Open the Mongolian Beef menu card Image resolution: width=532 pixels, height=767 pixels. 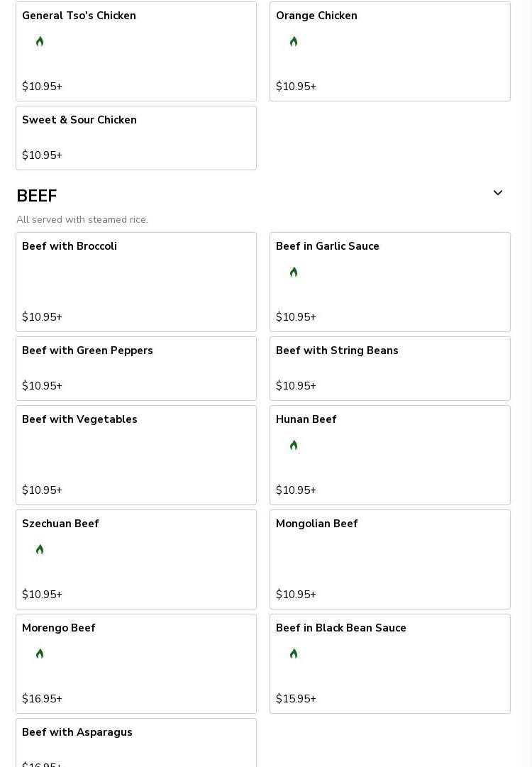pyautogui.click(x=390, y=559)
